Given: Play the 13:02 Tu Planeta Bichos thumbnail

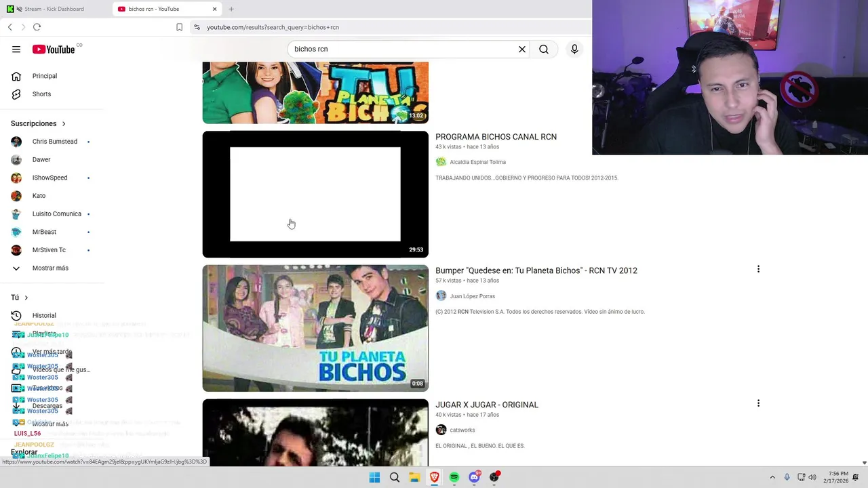Looking at the screenshot, I should [x=315, y=93].
